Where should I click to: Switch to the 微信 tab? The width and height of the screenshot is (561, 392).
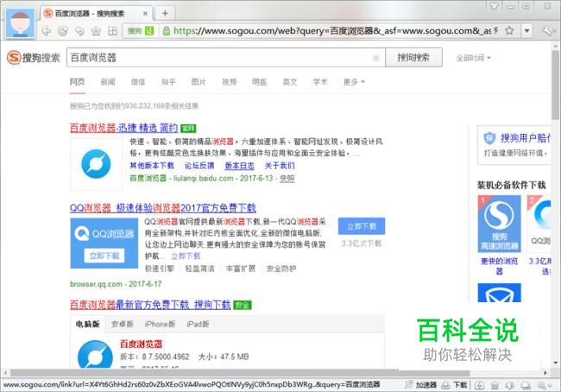(x=138, y=82)
